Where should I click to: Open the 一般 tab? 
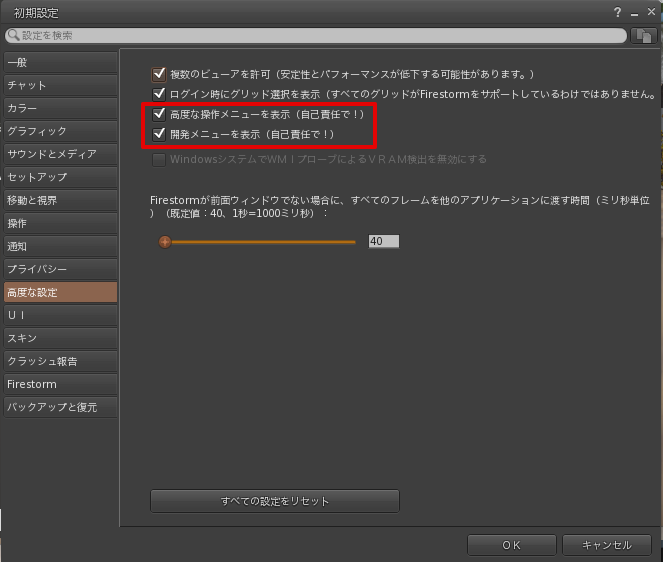(60, 63)
